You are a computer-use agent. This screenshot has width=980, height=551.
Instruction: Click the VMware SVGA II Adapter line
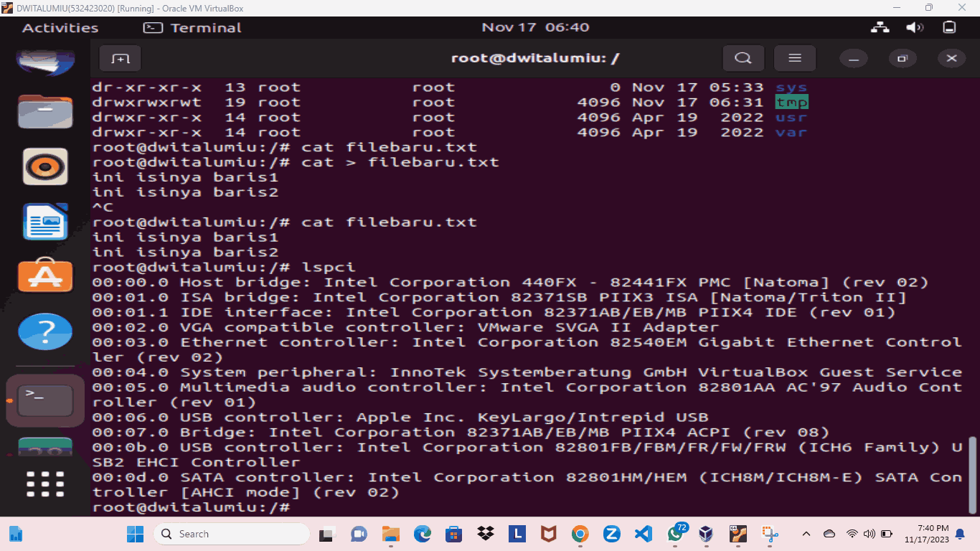[405, 327]
